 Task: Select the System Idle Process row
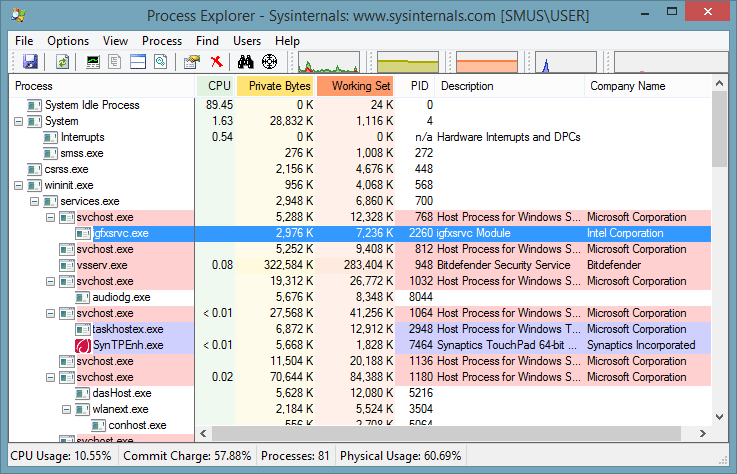coord(360,105)
